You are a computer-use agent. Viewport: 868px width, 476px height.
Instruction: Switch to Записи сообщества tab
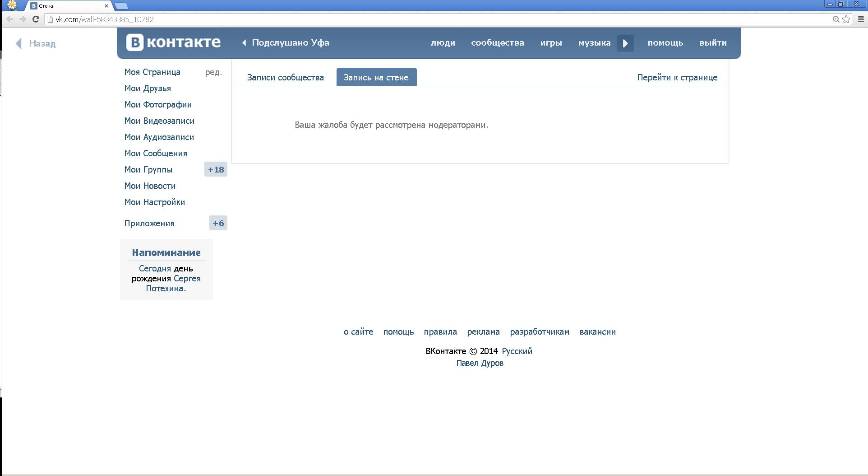(x=285, y=77)
